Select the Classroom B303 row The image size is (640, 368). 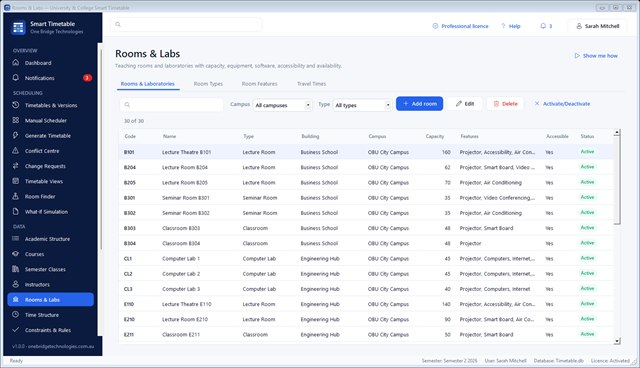366,228
